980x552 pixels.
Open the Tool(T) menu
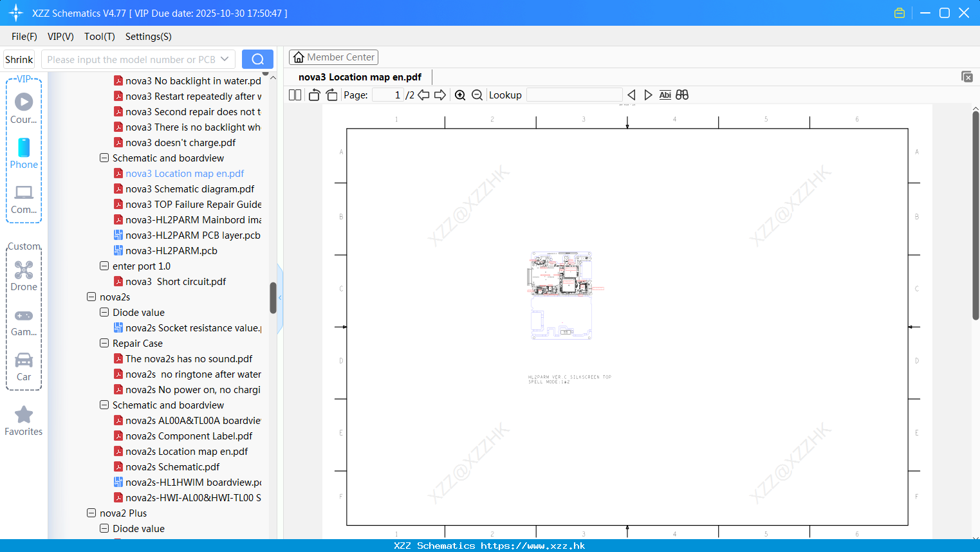point(100,37)
